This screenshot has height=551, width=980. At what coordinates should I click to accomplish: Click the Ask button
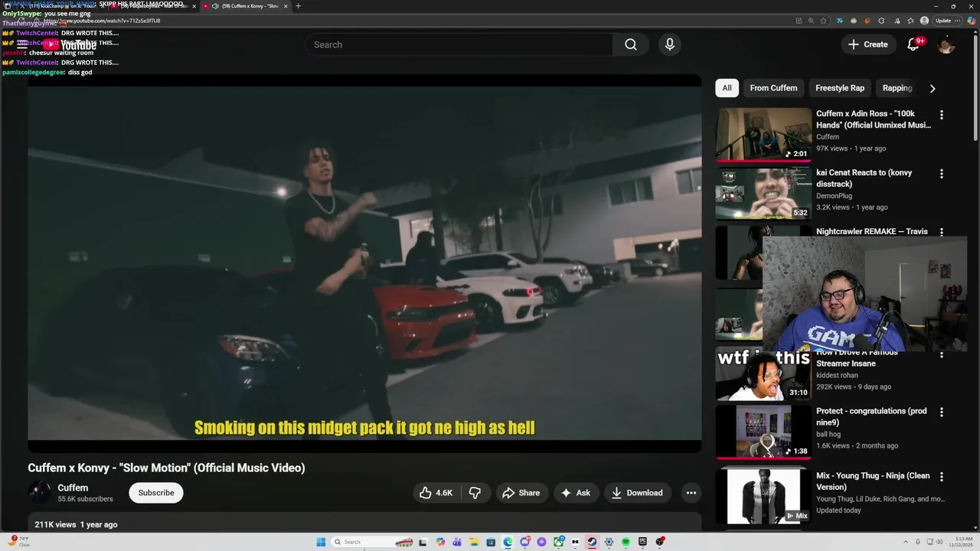(x=576, y=493)
